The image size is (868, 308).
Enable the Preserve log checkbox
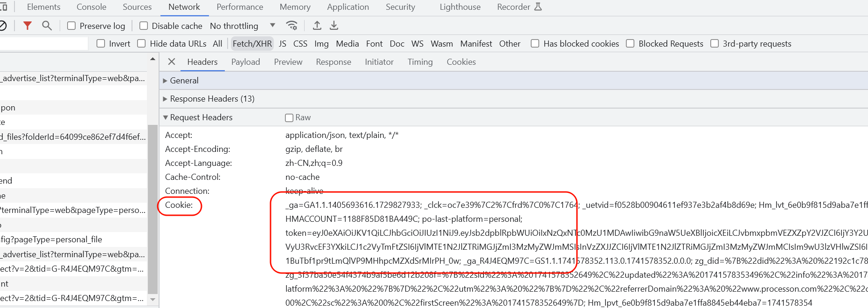(x=71, y=26)
